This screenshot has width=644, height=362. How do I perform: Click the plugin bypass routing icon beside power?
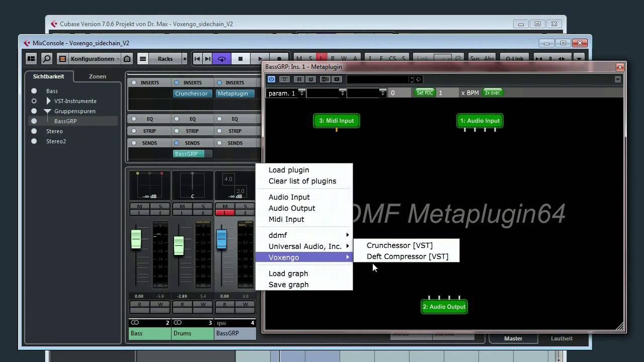284,79
